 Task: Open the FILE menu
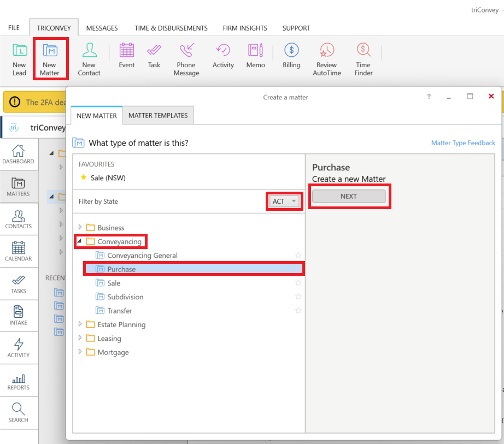[x=14, y=28]
